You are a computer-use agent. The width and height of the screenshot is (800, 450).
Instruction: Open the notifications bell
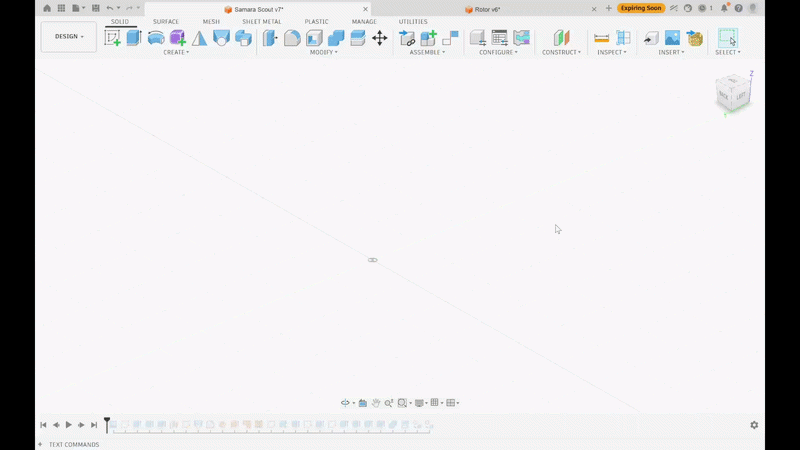[x=724, y=8]
